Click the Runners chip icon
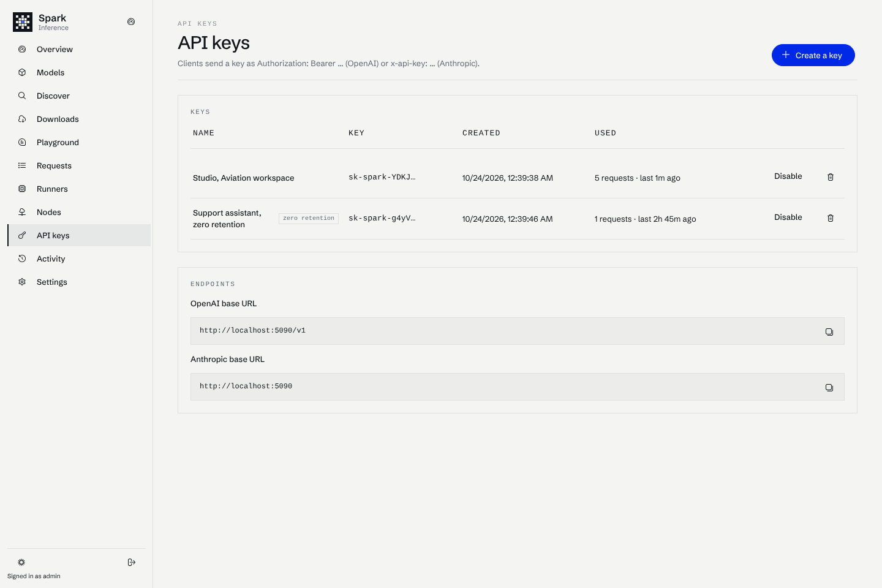882x588 pixels. [x=22, y=189]
